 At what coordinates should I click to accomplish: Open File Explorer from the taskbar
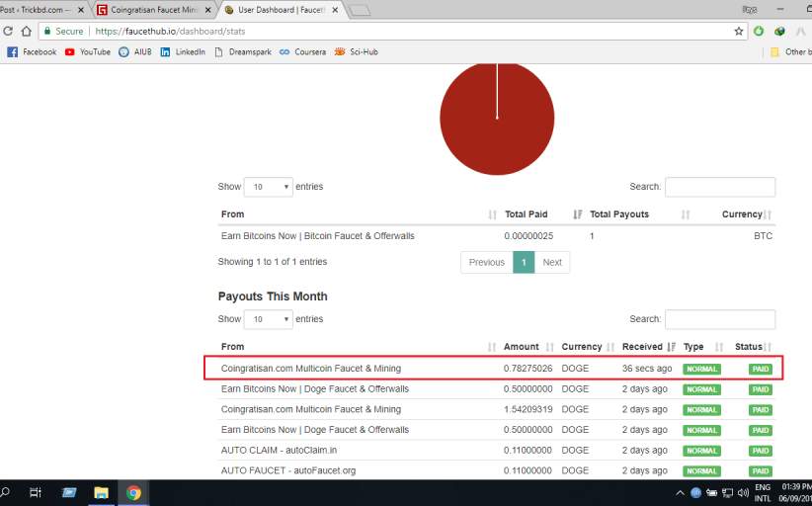(x=101, y=492)
